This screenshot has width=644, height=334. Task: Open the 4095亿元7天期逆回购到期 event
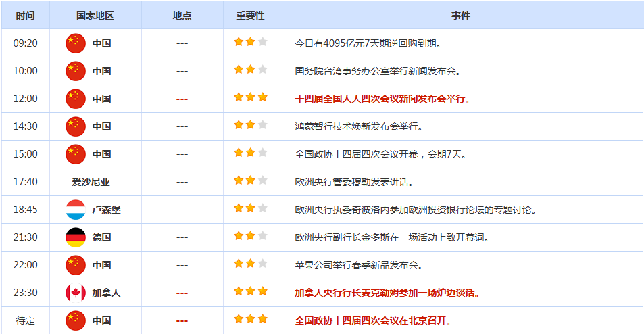[x=368, y=43]
